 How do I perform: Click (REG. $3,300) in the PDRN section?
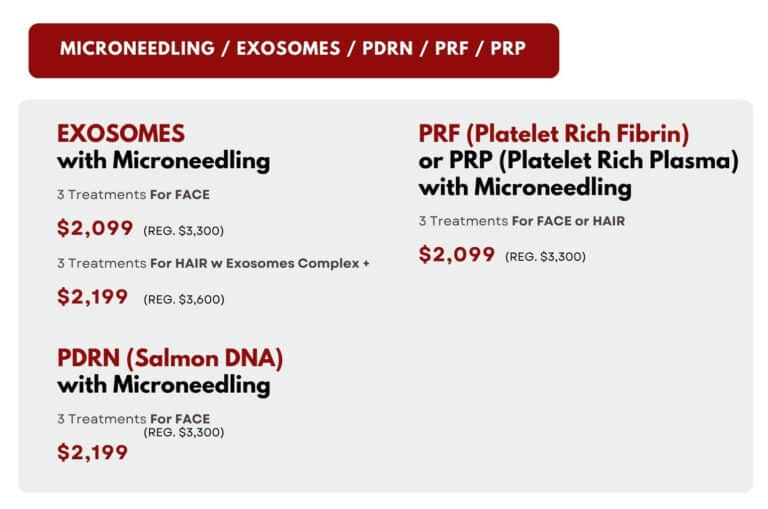[184, 432]
